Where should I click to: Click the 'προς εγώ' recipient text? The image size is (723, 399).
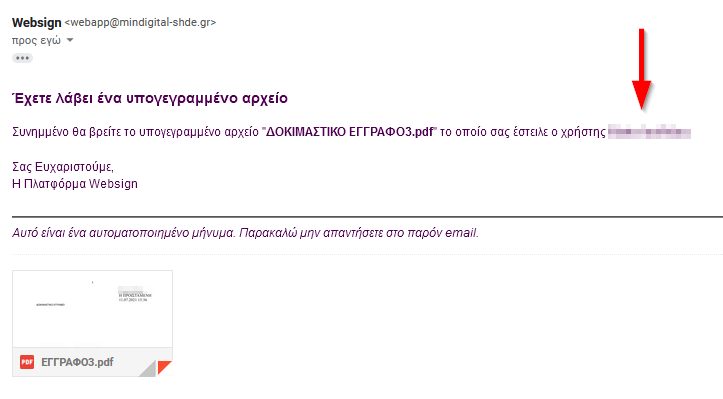[36, 41]
